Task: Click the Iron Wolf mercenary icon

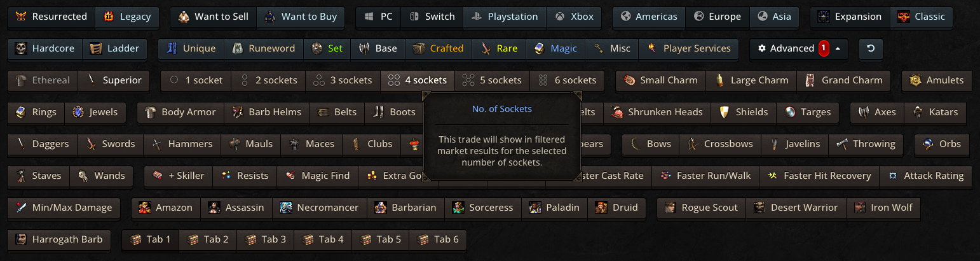Action: point(860,208)
